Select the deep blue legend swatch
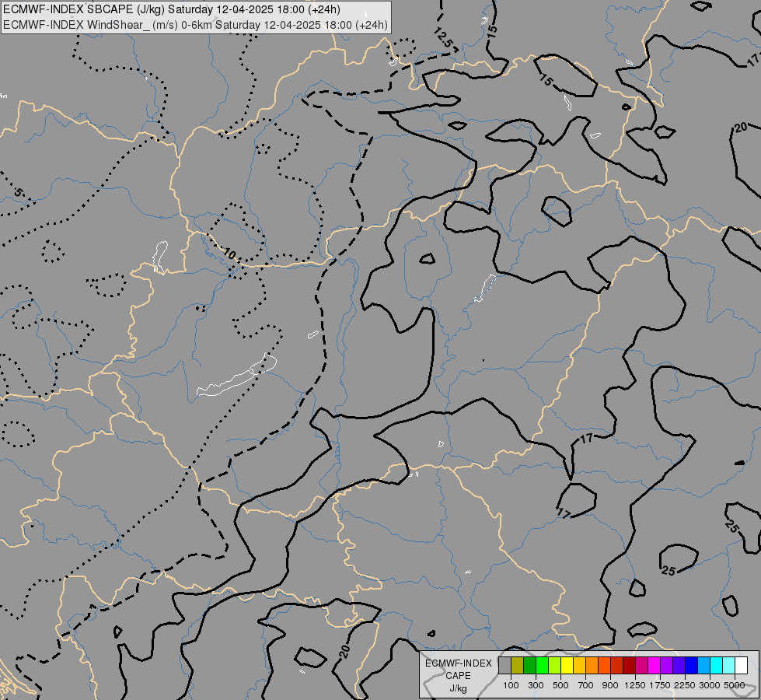761x700 pixels. (691, 666)
